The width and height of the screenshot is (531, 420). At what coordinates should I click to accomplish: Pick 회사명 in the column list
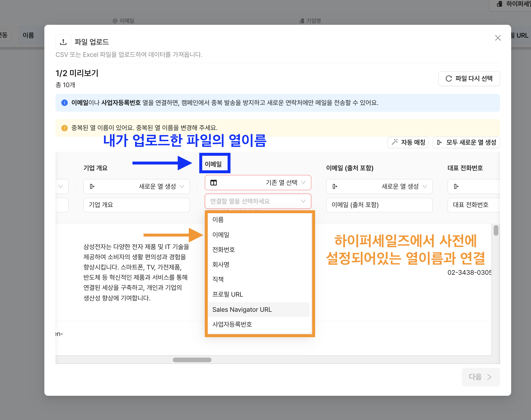[221, 265]
